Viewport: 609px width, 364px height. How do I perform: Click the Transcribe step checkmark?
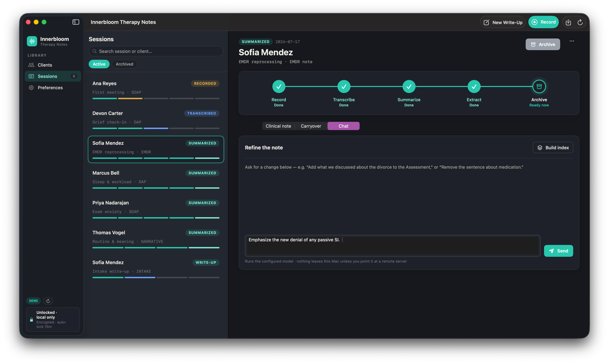(x=344, y=87)
